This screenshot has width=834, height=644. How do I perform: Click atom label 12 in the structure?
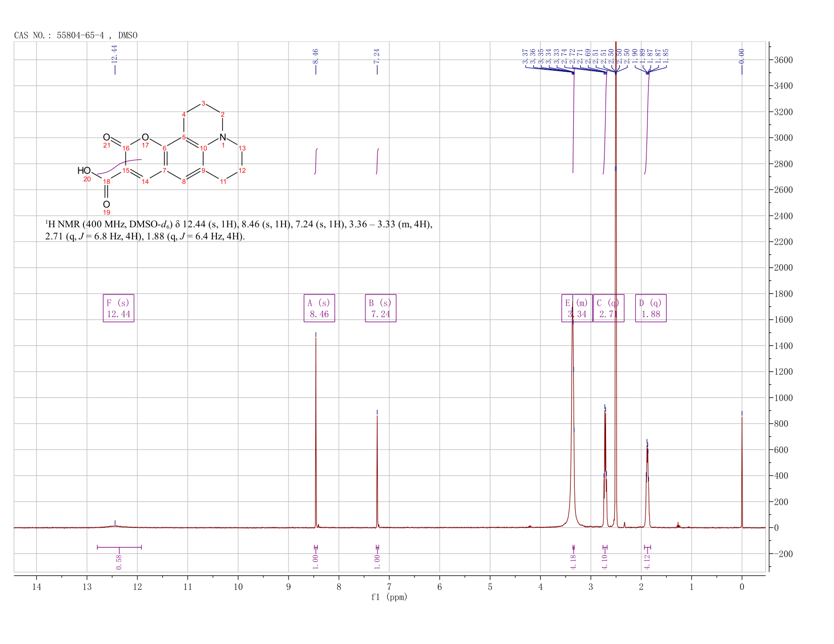(242, 170)
